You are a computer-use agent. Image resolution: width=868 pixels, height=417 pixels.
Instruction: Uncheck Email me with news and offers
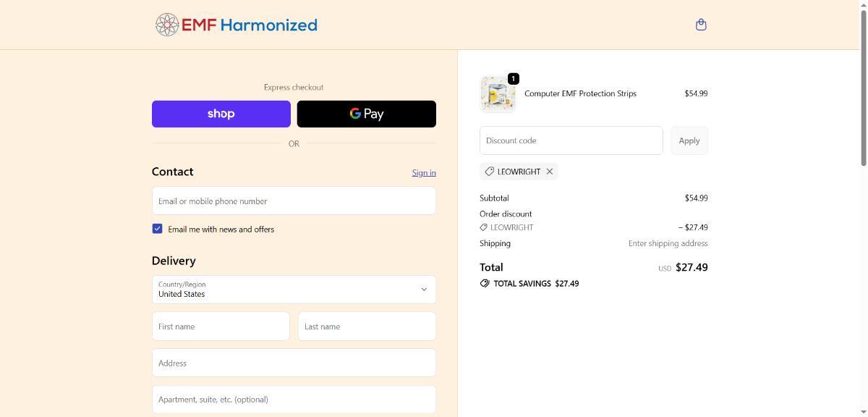click(x=157, y=229)
